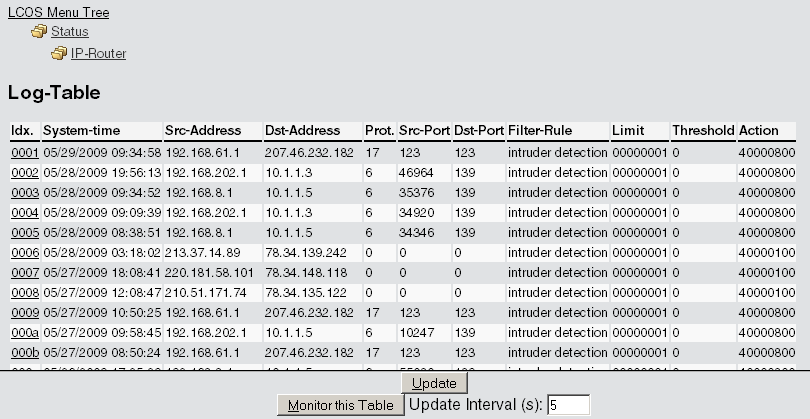Go to the IP-Router link
The image size is (810, 419).
(x=98, y=53)
